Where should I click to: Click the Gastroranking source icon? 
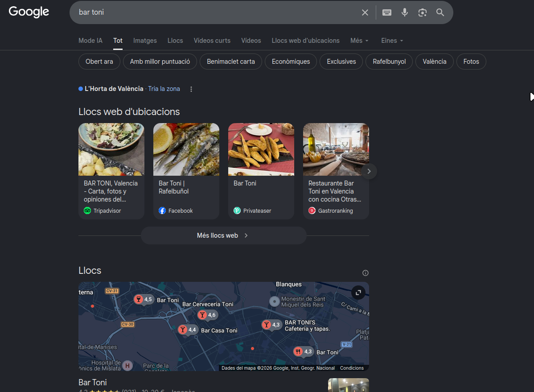[312, 210]
